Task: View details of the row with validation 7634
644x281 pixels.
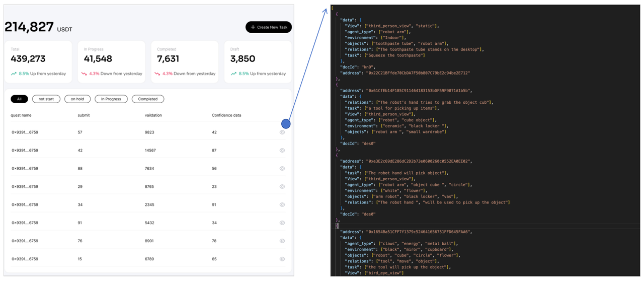Action: click(x=282, y=169)
